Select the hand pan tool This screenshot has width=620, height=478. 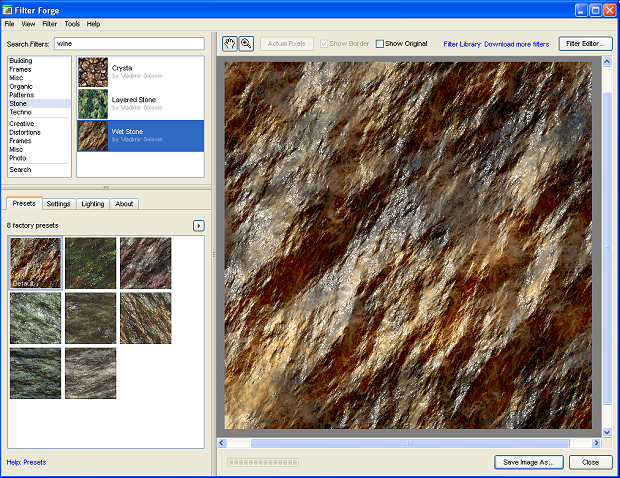pyautogui.click(x=230, y=44)
